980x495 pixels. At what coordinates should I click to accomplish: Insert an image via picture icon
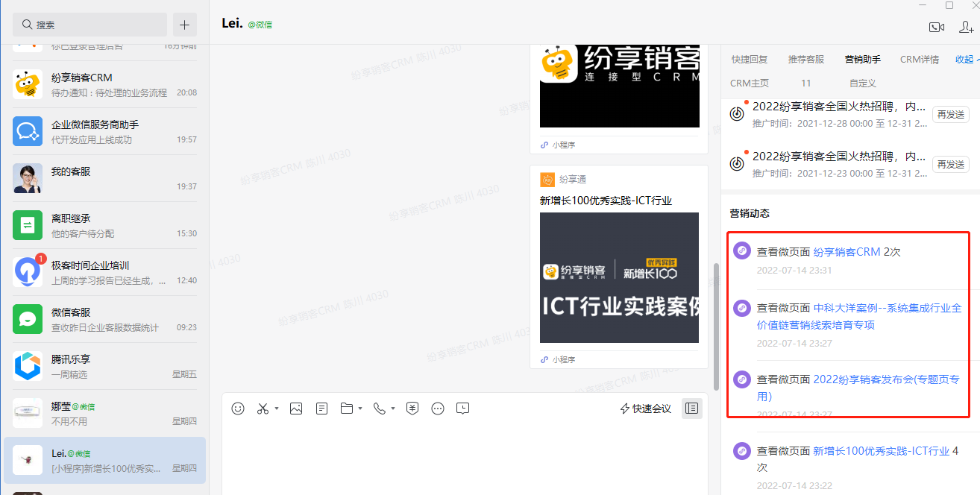pyautogui.click(x=296, y=409)
